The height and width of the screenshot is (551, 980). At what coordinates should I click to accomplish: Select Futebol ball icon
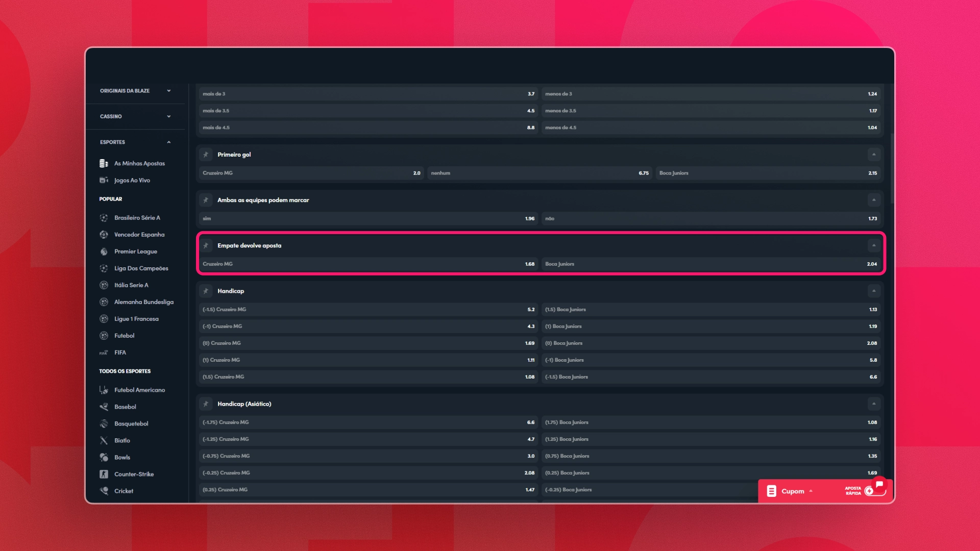(104, 336)
